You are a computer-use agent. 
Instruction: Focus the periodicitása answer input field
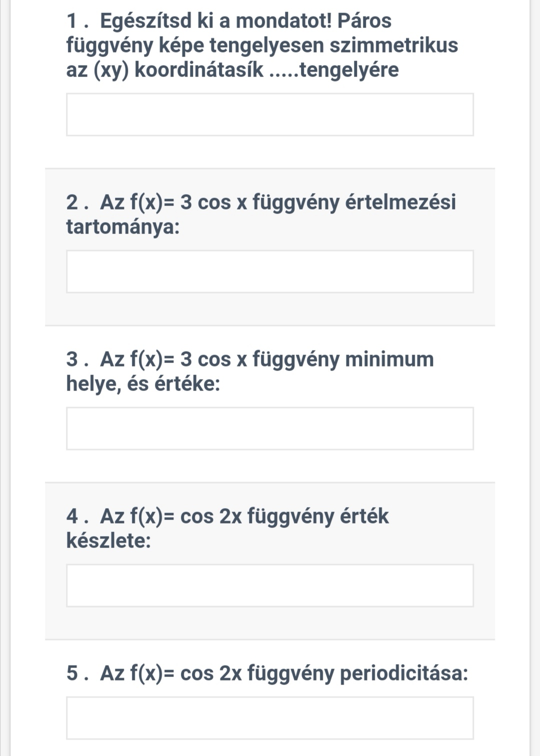click(x=270, y=718)
